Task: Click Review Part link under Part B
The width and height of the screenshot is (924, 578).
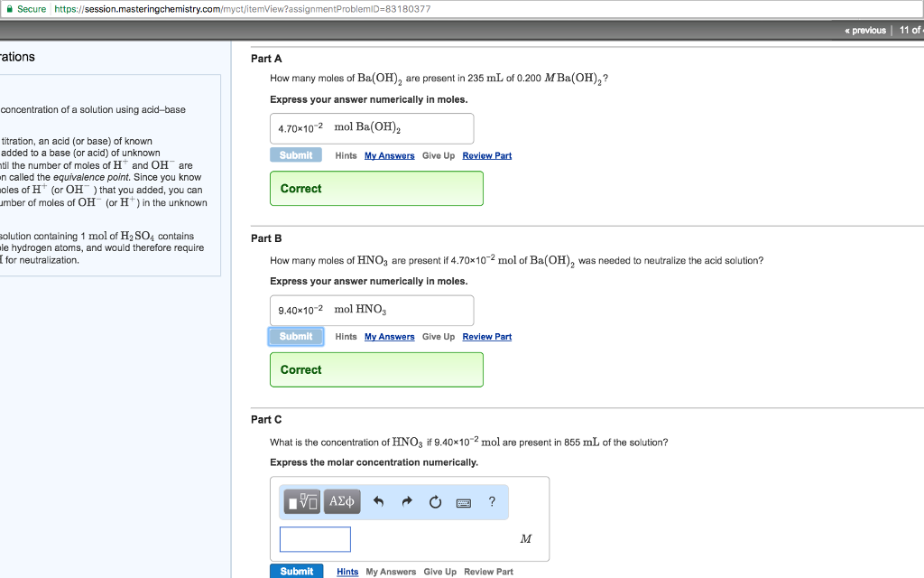Action: [x=486, y=336]
